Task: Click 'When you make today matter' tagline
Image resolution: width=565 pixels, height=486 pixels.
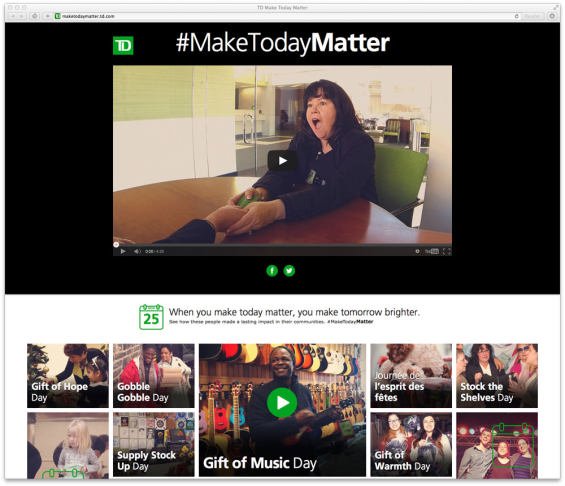Action: coord(294,312)
